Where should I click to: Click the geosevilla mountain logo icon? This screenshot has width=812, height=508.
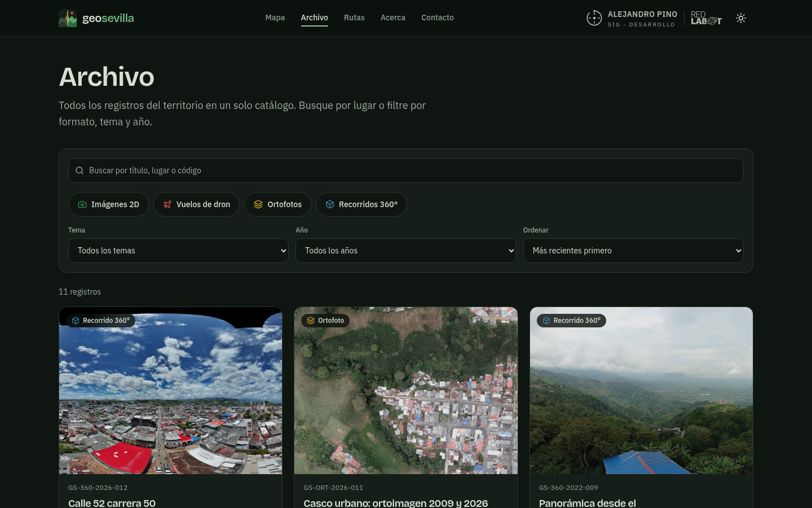point(68,18)
